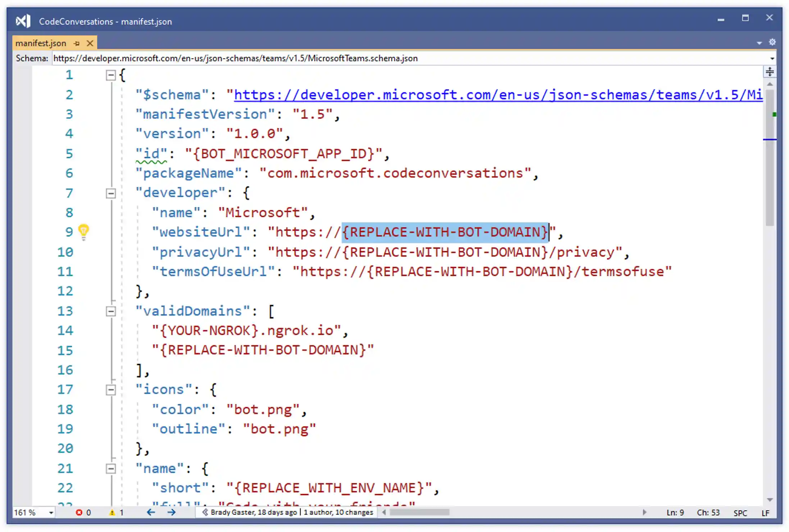Open the Schema URL dropdown arrow
Screen dimensions: 789x532
(x=772, y=59)
